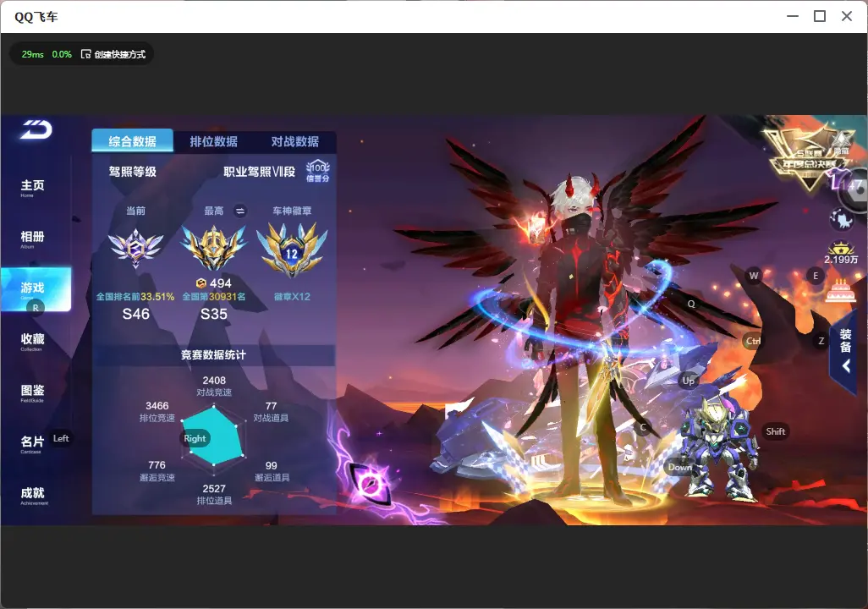Click the 3466 排位竞速 stat
868x609 pixels.
click(157, 411)
